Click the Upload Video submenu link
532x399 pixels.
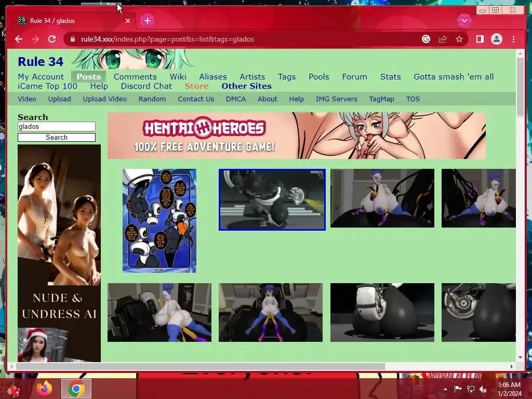[x=105, y=99]
